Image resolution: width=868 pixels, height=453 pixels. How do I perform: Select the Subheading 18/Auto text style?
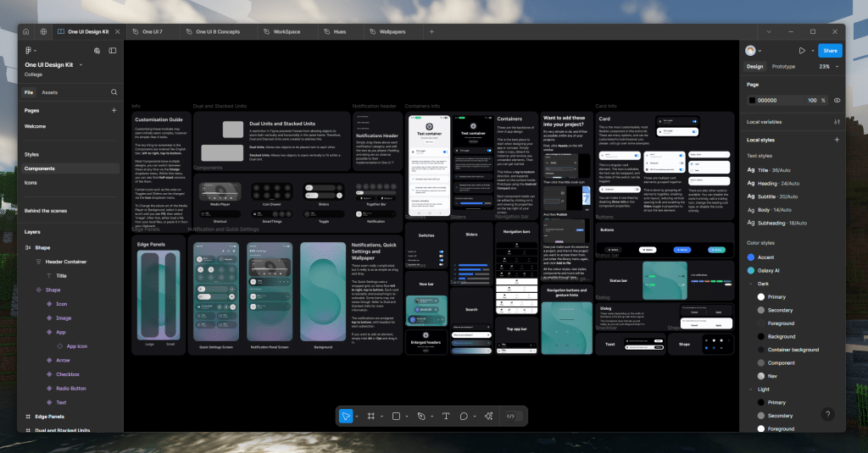(x=776, y=223)
